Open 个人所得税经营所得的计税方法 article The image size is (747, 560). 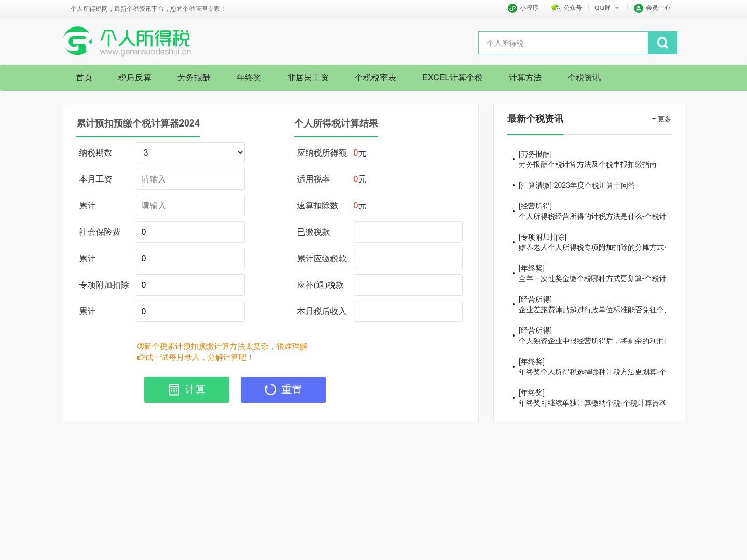tap(592, 217)
